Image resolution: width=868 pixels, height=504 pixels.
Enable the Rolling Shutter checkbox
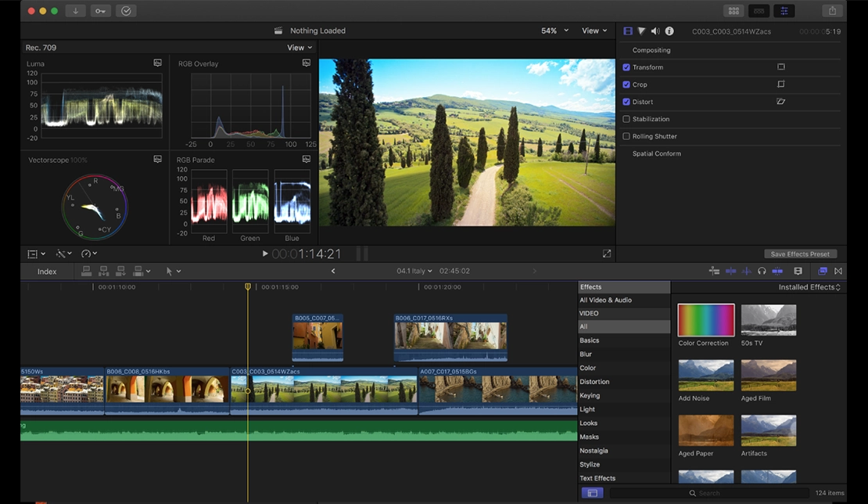pos(626,136)
